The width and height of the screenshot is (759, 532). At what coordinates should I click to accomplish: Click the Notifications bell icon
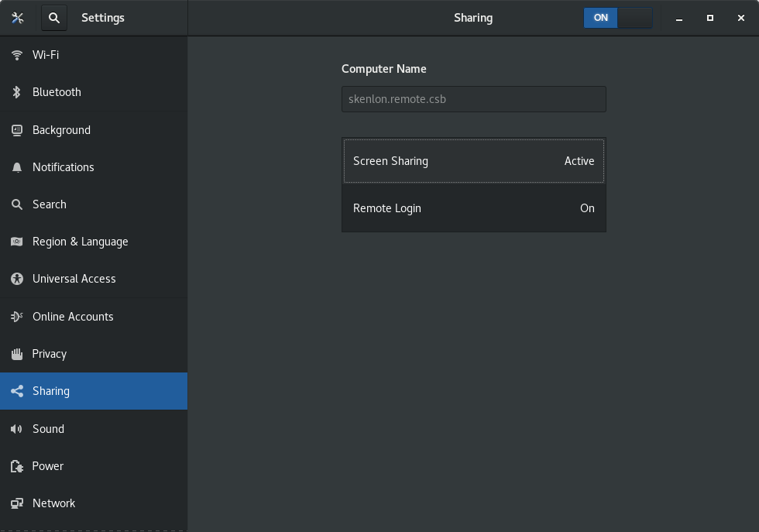(x=16, y=167)
